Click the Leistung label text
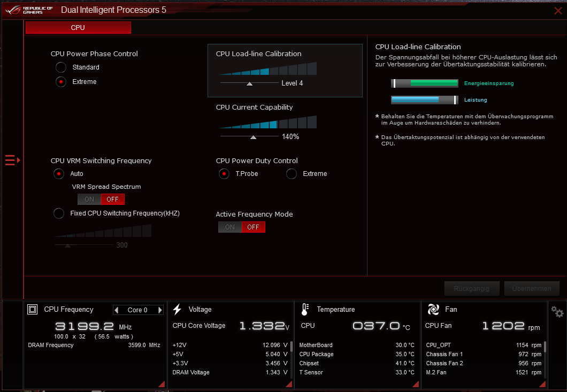This screenshot has width=567, height=392. pos(476,100)
